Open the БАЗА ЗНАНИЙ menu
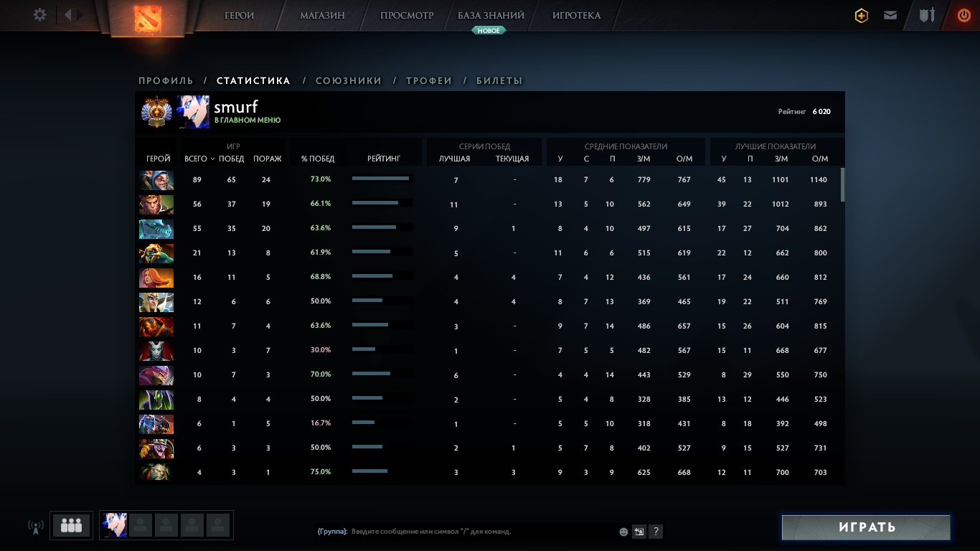This screenshot has width=980, height=551. click(x=491, y=15)
